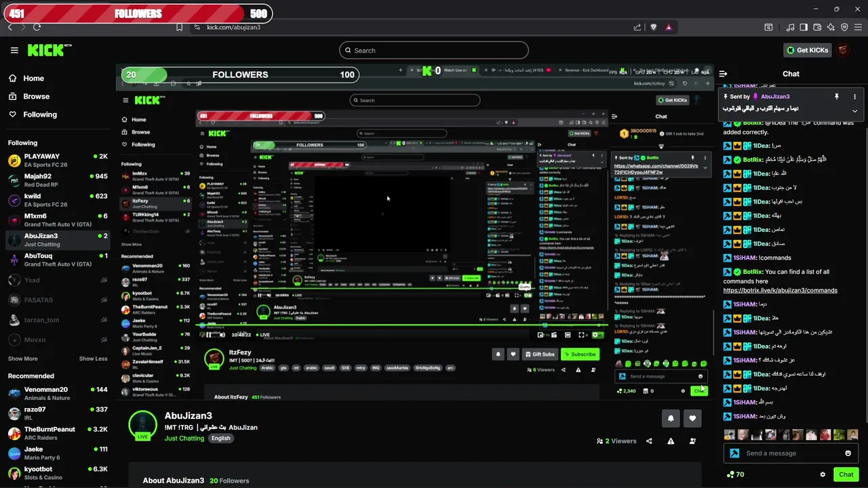Open Browse in the Kick sidebar
Image resolution: width=868 pixels, height=488 pixels.
tap(29, 96)
